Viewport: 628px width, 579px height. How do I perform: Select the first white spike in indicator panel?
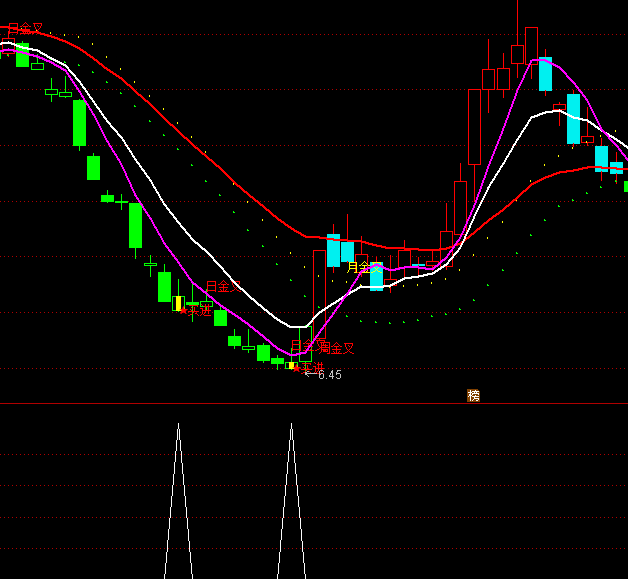(178, 500)
